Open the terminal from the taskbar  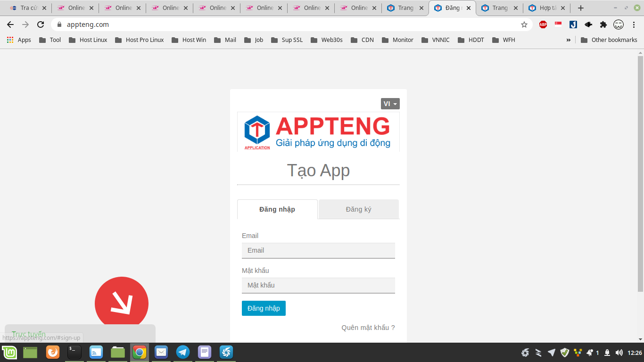click(74, 352)
